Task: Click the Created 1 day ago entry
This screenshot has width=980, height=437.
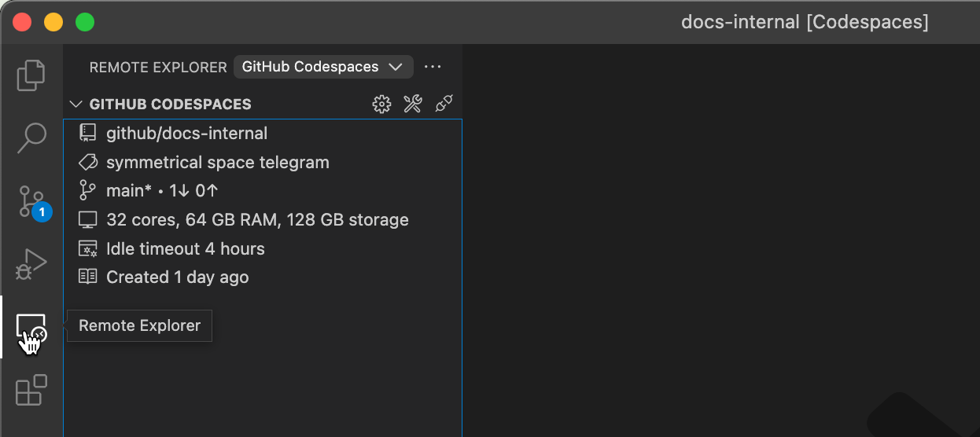Action: (x=177, y=277)
